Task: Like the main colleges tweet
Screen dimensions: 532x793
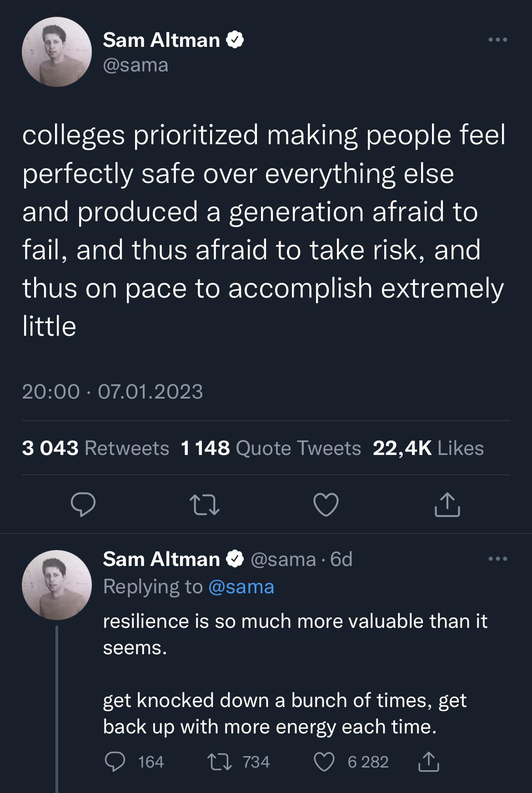Action: coord(326,505)
